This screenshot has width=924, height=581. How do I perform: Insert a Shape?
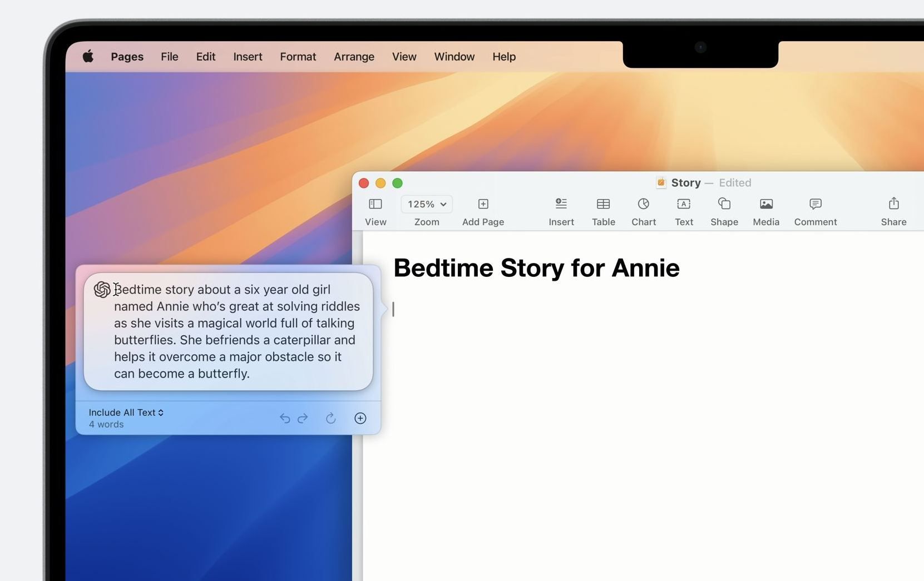click(724, 210)
